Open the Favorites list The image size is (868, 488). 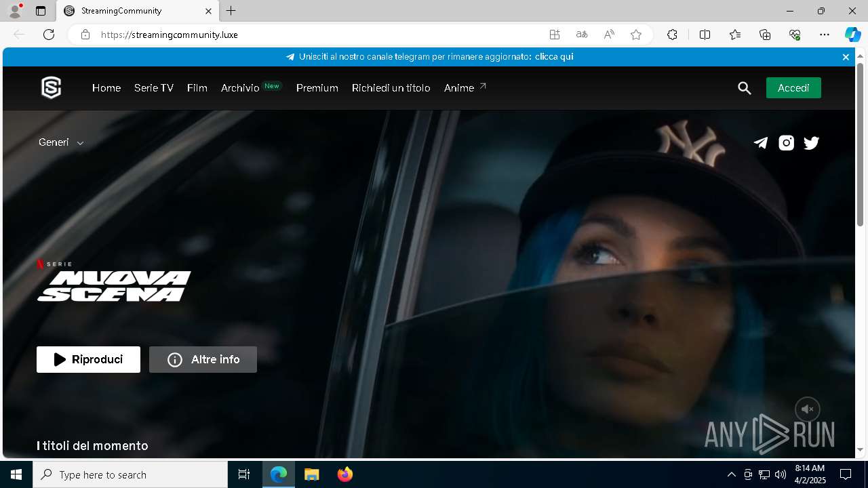coord(735,35)
